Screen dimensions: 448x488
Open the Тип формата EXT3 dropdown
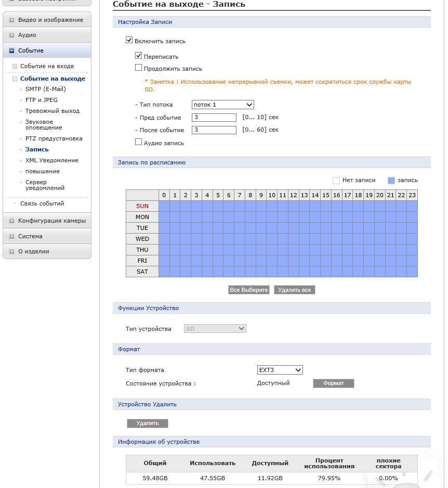(280, 370)
